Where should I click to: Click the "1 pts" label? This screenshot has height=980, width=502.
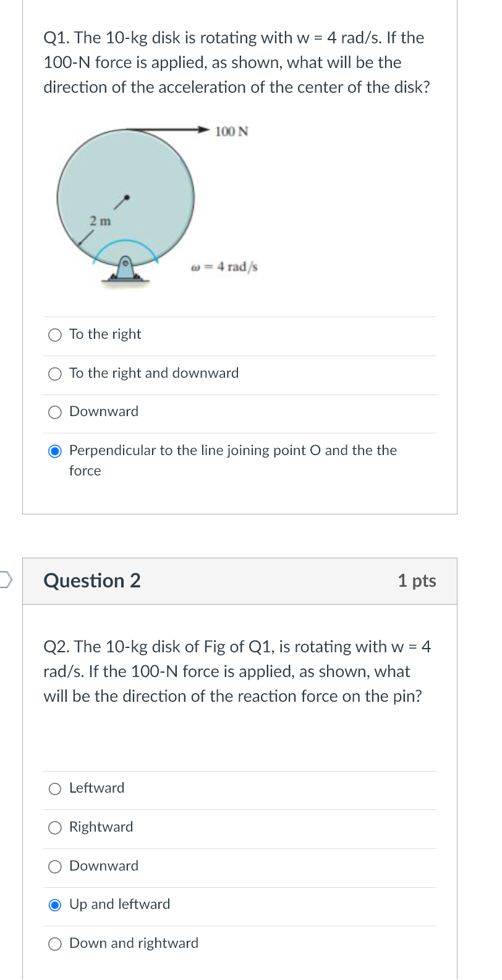click(417, 581)
